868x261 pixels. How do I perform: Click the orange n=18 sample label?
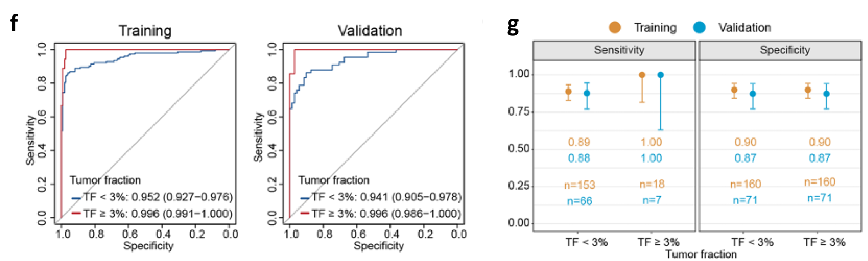652,184
